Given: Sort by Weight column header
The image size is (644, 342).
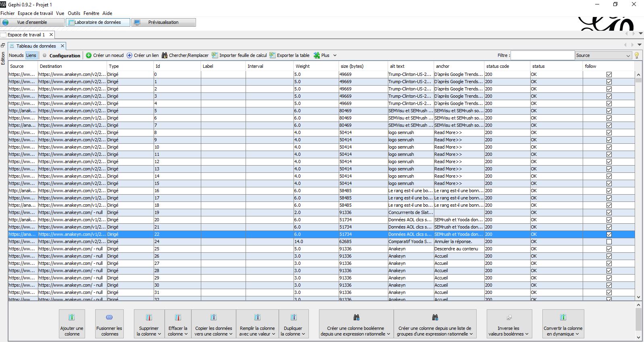Looking at the screenshot, I should point(316,66).
